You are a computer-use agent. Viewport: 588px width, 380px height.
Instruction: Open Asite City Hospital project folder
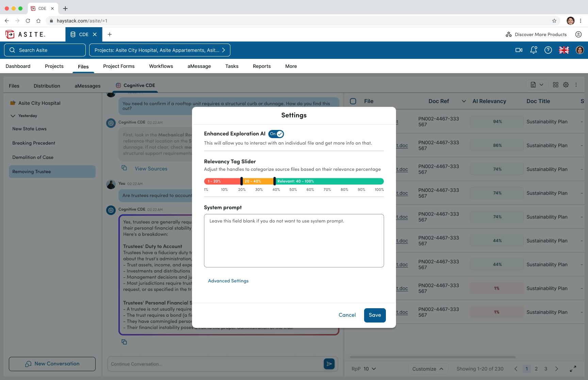(35, 103)
